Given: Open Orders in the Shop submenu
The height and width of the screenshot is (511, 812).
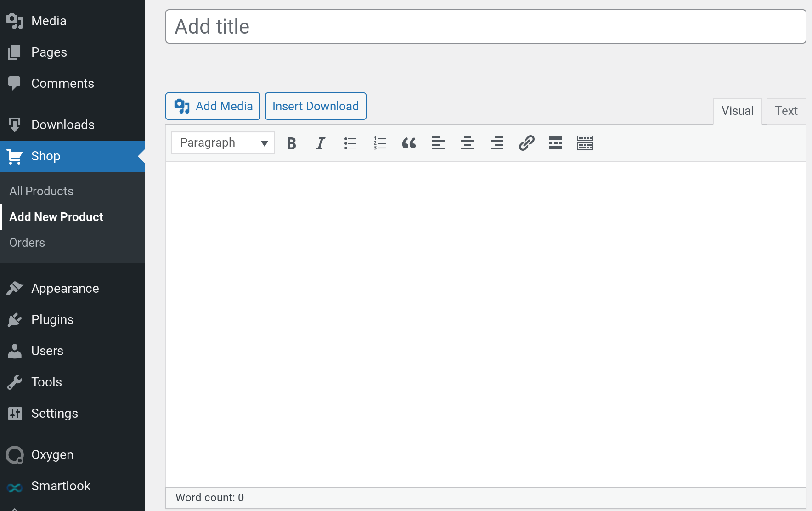Looking at the screenshot, I should click(x=27, y=243).
